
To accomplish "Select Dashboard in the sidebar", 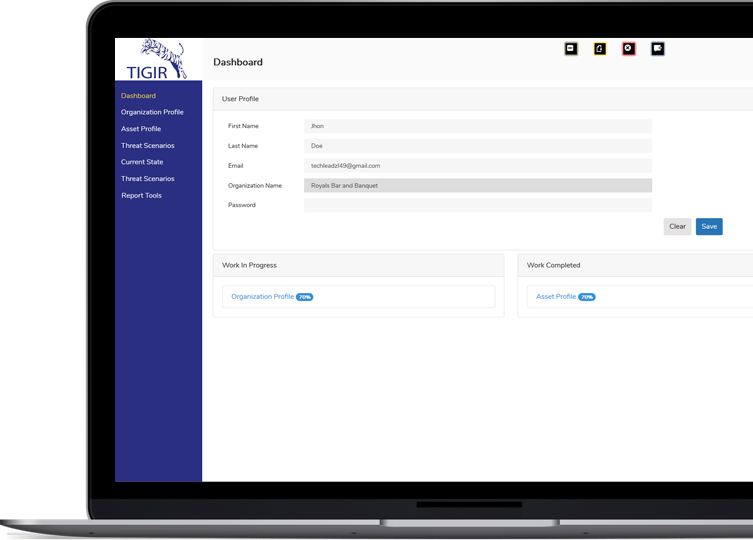I will (x=138, y=96).
